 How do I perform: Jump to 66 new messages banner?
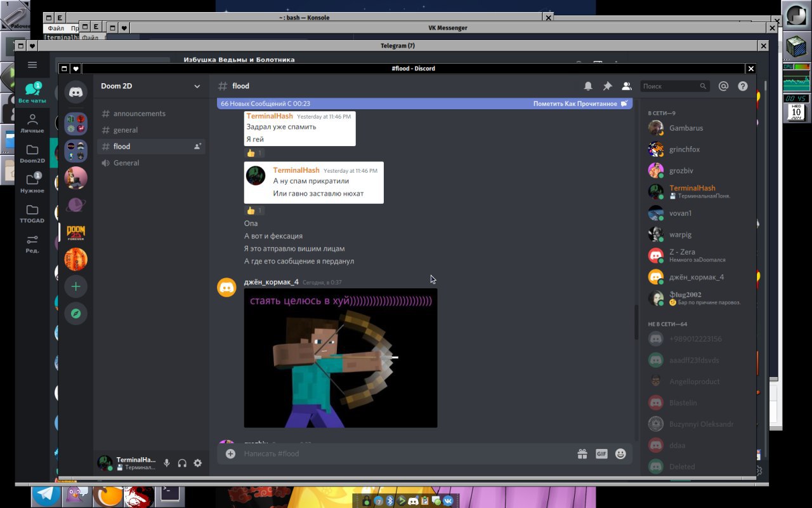tap(424, 104)
